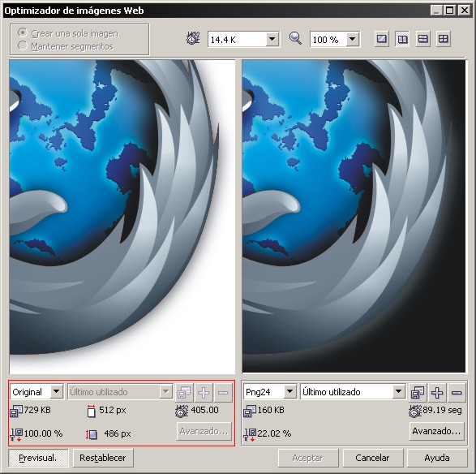Viewport: 476px width, 474px height.
Task: Select the 'Crear una sola imagen' radio button
Action: coord(23,32)
